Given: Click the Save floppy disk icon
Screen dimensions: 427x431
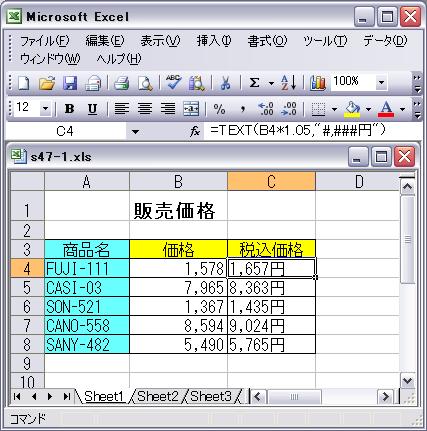Looking at the screenshot, I should (x=70, y=83).
